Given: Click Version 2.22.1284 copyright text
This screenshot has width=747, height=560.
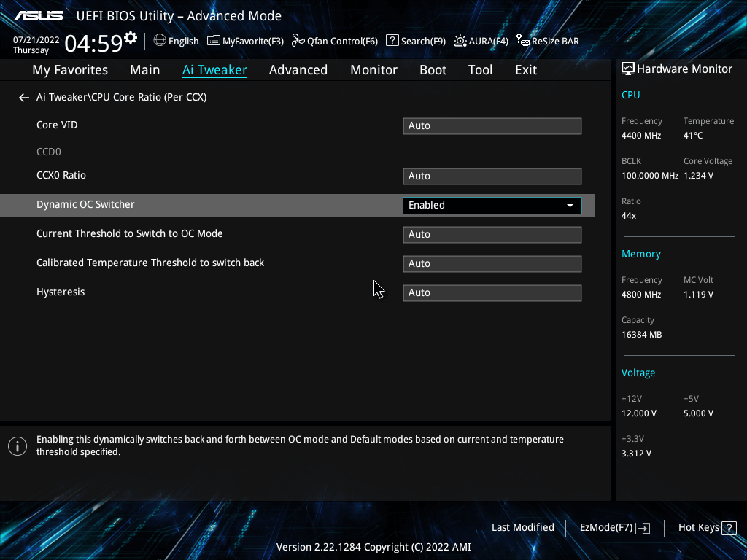Looking at the screenshot, I should [x=373, y=547].
